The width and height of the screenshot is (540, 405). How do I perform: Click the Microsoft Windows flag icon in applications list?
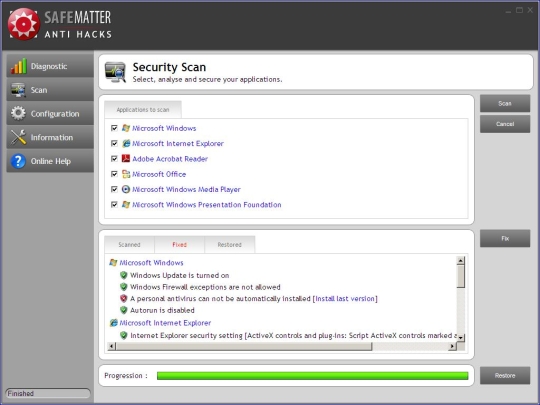[126, 128]
